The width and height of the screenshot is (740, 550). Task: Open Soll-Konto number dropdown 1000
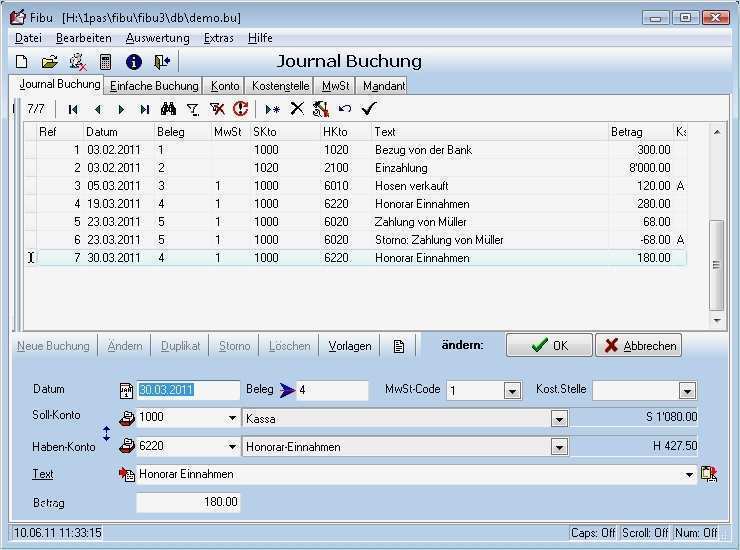click(x=232, y=418)
